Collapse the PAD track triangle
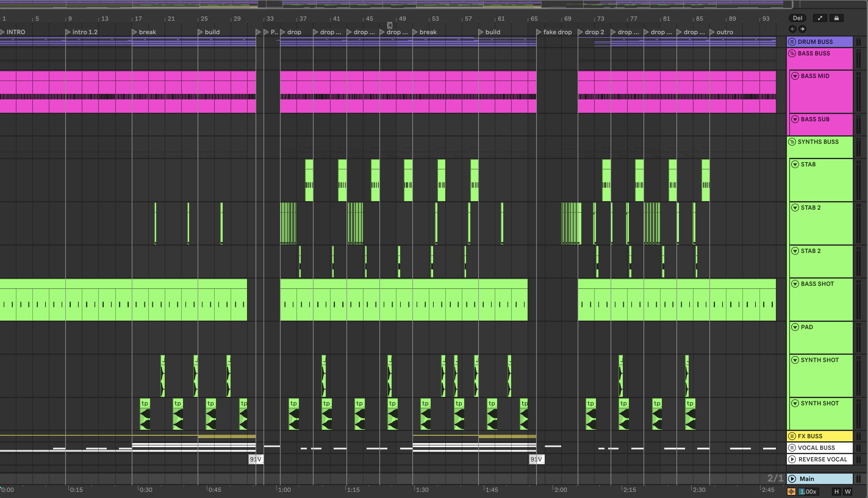The width and height of the screenshot is (868, 498). click(x=795, y=327)
